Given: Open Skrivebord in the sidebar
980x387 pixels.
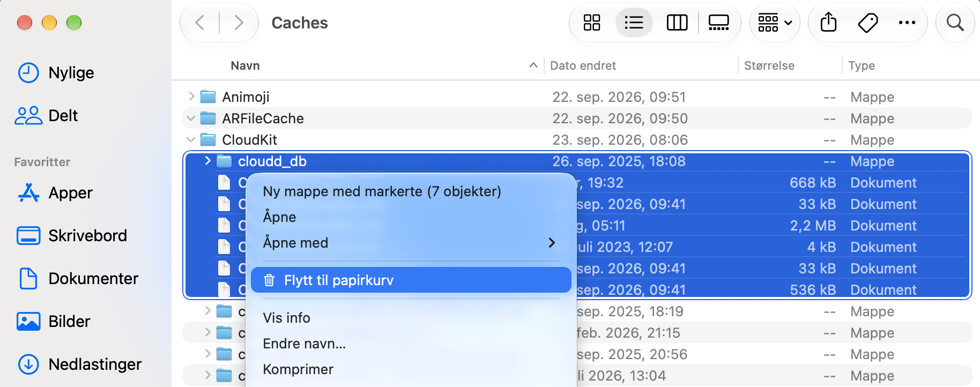Looking at the screenshot, I should [x=72, y=235].
